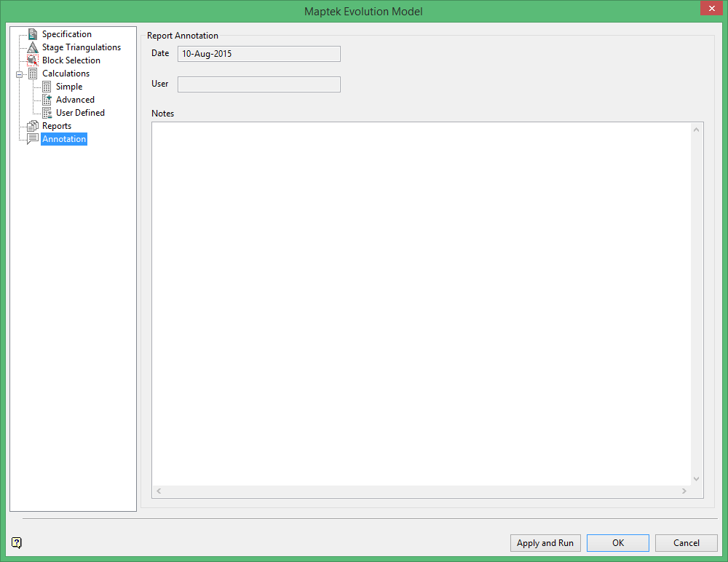
Task: Click the Annotation speech bubble icon
Action: (x=33, y=139)
